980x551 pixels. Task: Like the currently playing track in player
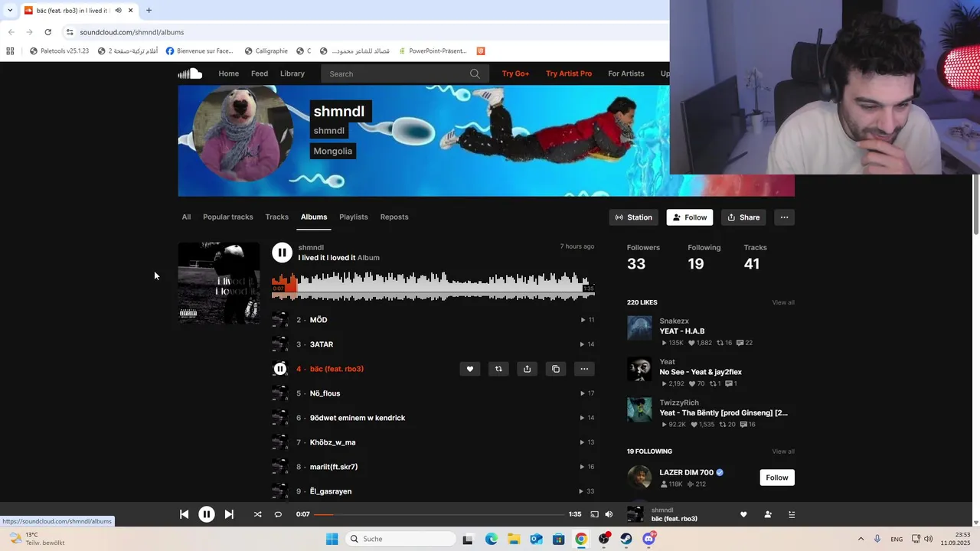743,514
